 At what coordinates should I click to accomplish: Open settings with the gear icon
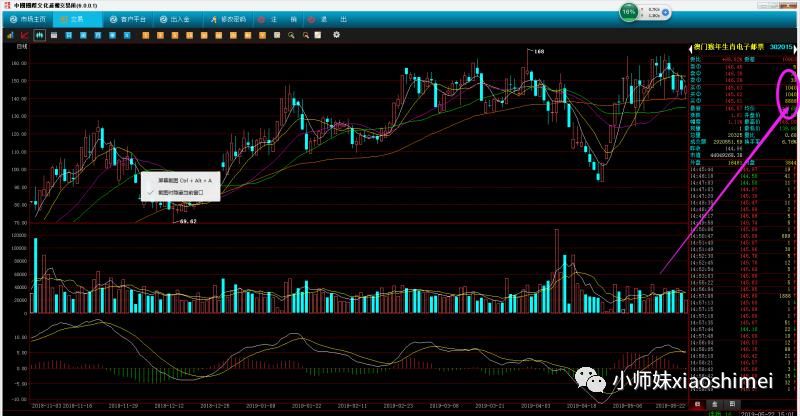[x=336, y=35]
